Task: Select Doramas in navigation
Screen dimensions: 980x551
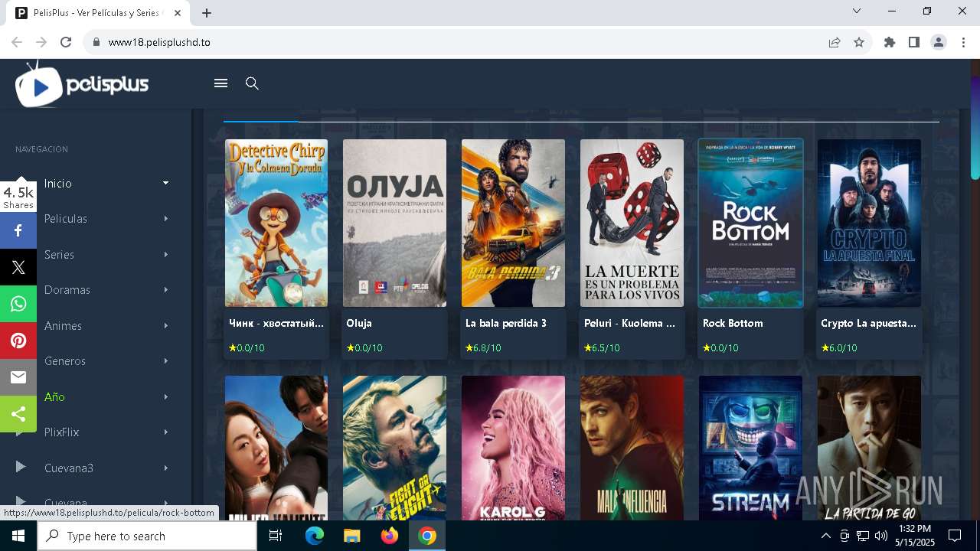Action: 67,290
